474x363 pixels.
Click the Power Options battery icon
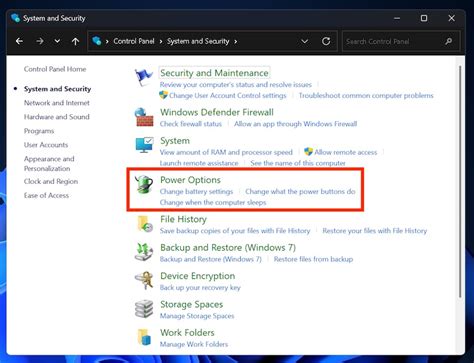(144, 185)
